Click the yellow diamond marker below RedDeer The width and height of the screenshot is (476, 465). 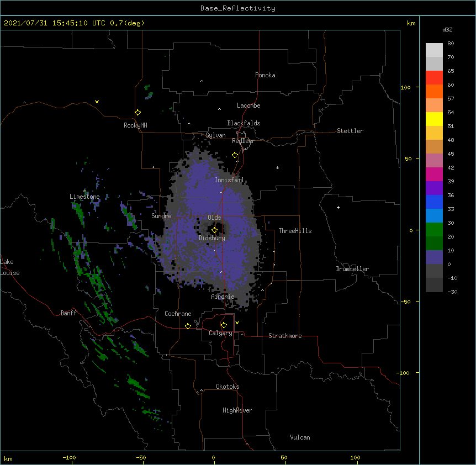point(235,155)
